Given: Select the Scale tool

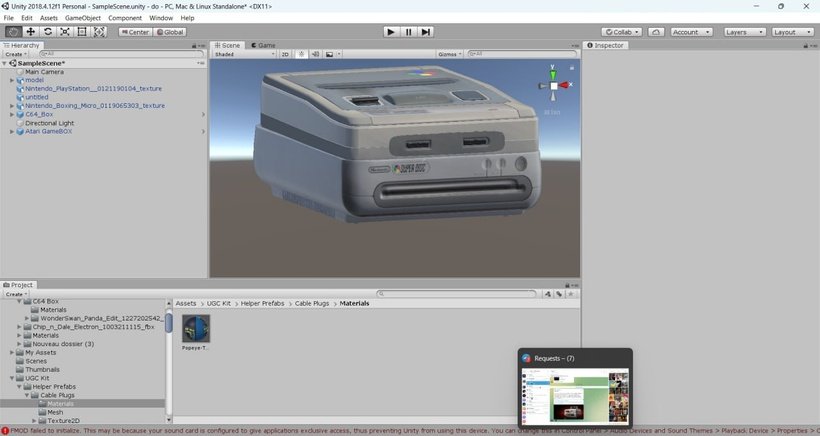Looking at the screenshot, I should click(x=65, y=32).
